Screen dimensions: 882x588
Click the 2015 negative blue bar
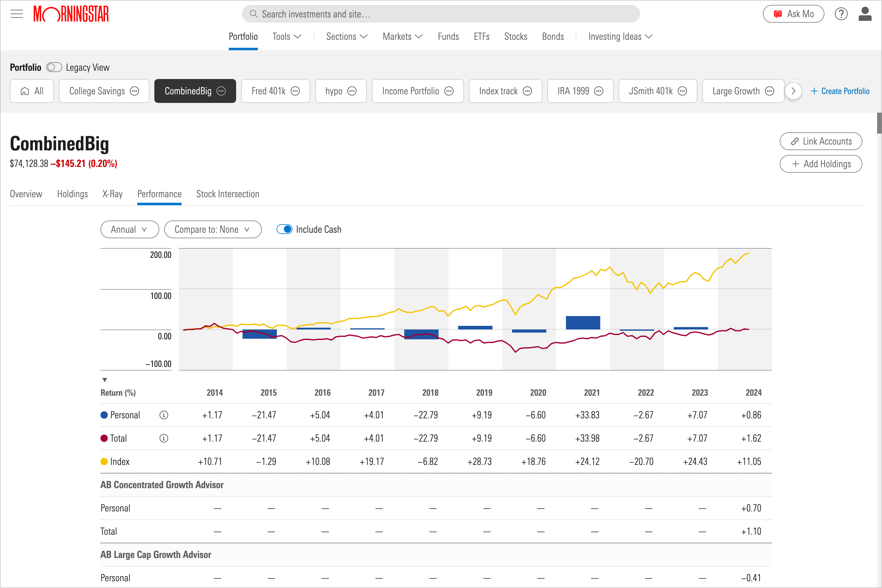(259, 334)
